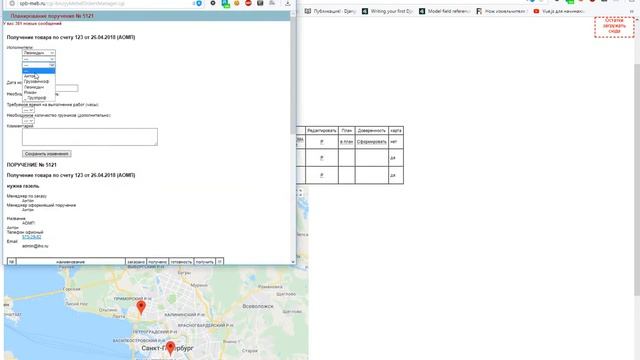Image resolution: width=640 pixels, height=360 pixels.
Task: Open downloads via the download arrow icon
Action: click(x=288, y=3)
